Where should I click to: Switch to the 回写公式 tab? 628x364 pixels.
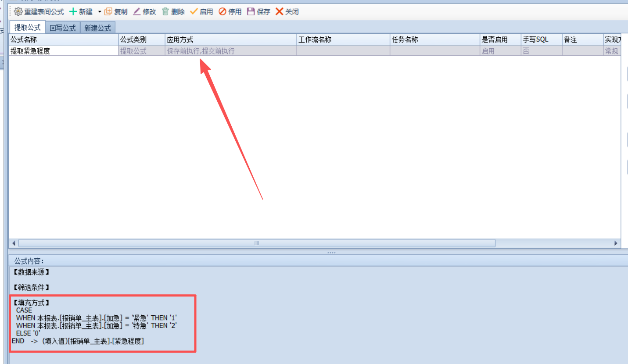point(63,28)
